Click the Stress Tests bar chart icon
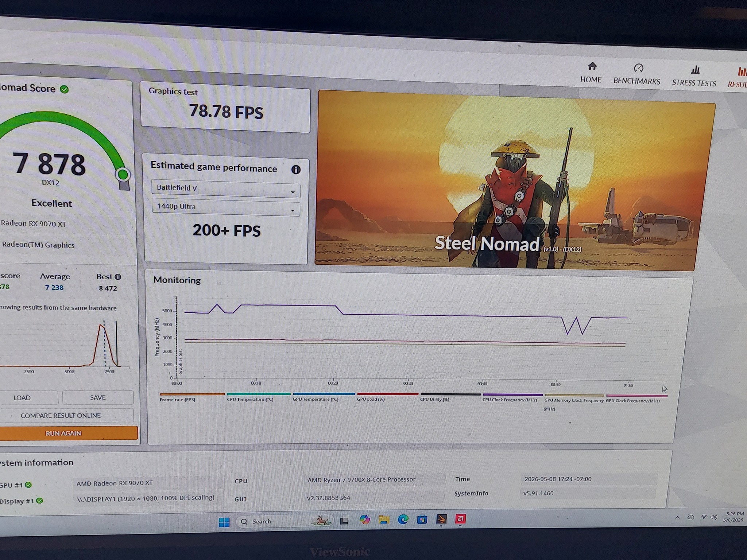 (696, 70)
